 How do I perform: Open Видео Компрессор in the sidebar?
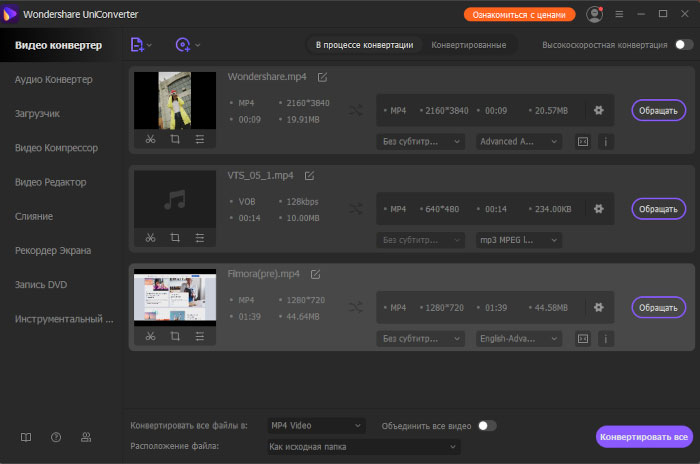pyautogui.click(x=56, y=148)
